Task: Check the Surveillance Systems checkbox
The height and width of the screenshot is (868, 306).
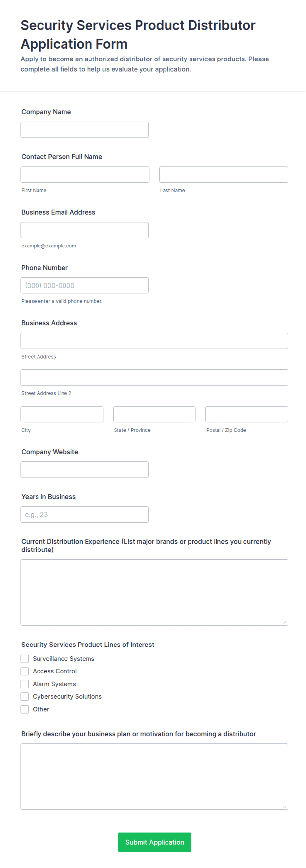Action: click(25, 658)
